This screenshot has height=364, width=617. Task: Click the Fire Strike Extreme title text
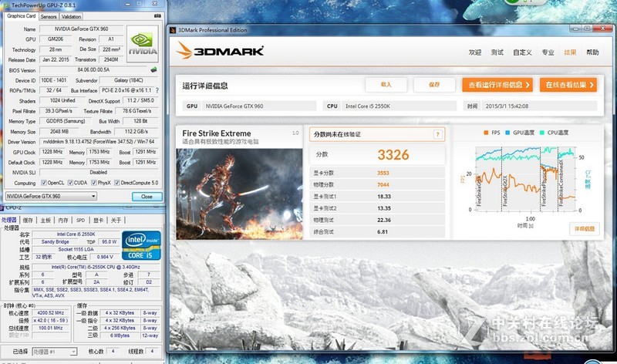click(217, 133)
